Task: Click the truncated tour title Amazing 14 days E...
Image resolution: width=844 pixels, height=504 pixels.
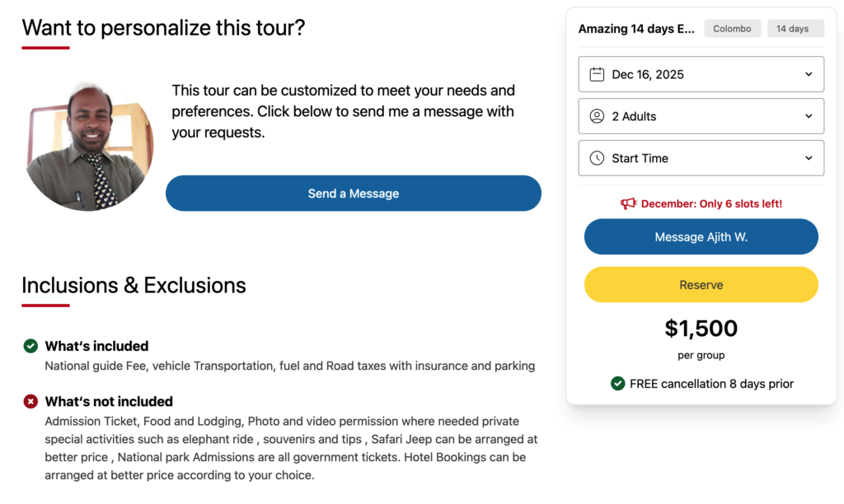Action: (636, 28)
